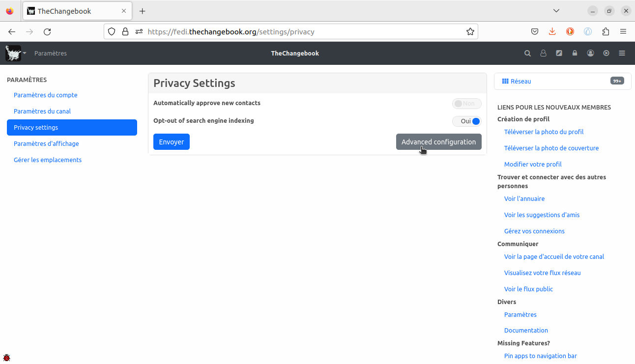The width and height of the screenshot is (635, 364).
Task: Open Advanced configuration
Action: pyautogui.click(x=438, y=142)
